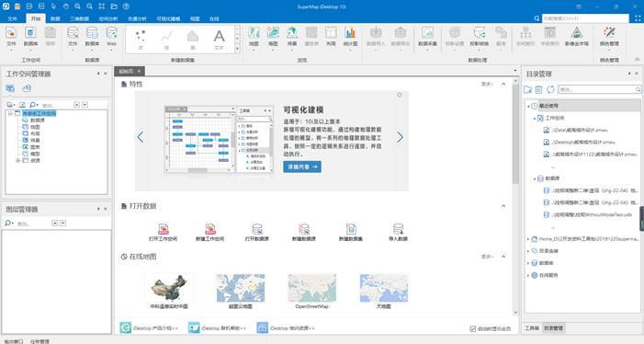Switch to the 工具箱 bottom tab
644x344 pixels.
pos(532,328)
